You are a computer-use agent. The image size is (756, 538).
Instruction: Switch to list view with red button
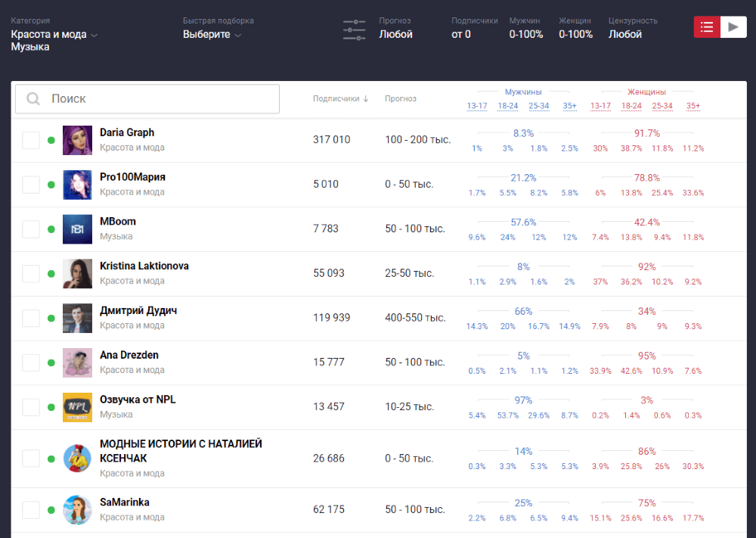[x=707, y=26]
